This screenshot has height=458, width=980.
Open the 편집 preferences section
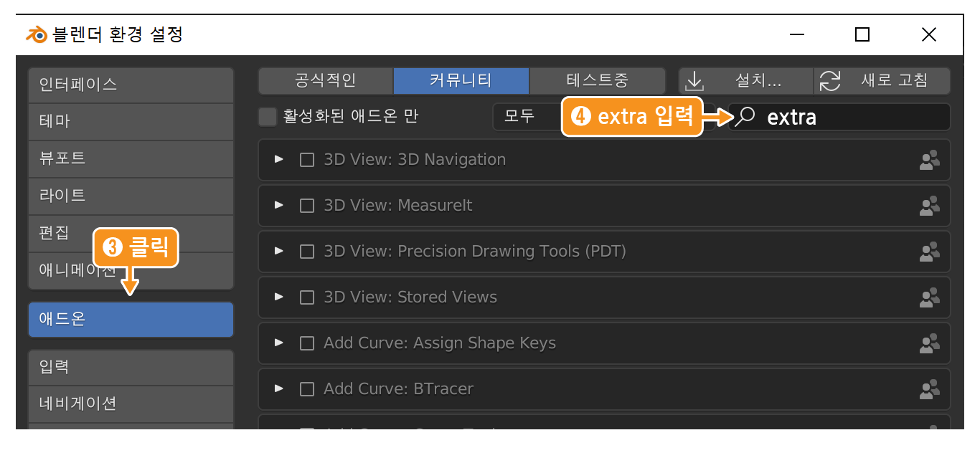131,234
